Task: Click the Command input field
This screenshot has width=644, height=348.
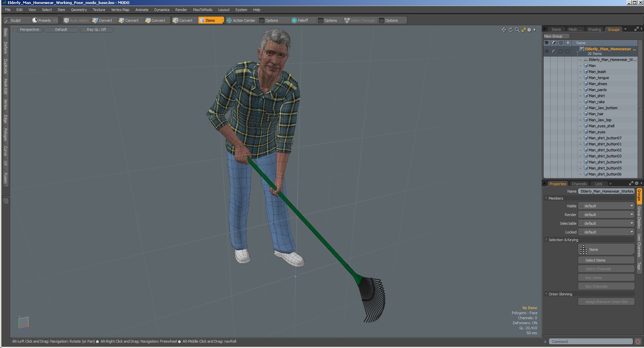Action: (591, 342)
